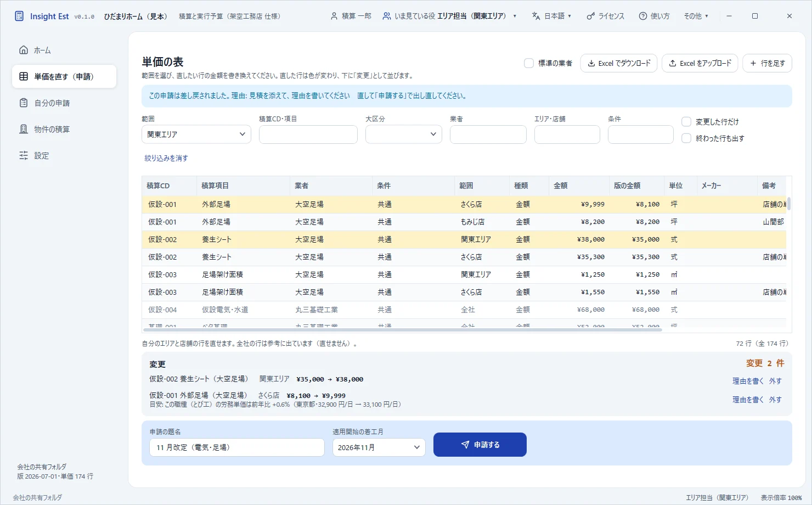Open the role selector エリア担当 dropdown
Image resolution: width=812 pixels, height=505 pixels.
pyautogui.click(x=450, y=16)
